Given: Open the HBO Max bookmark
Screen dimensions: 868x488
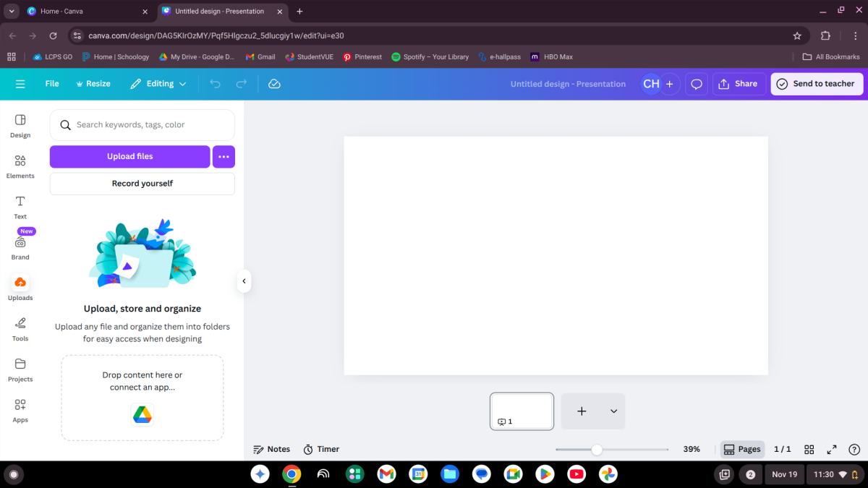Looking at the screenshot, I should (551, 57).
